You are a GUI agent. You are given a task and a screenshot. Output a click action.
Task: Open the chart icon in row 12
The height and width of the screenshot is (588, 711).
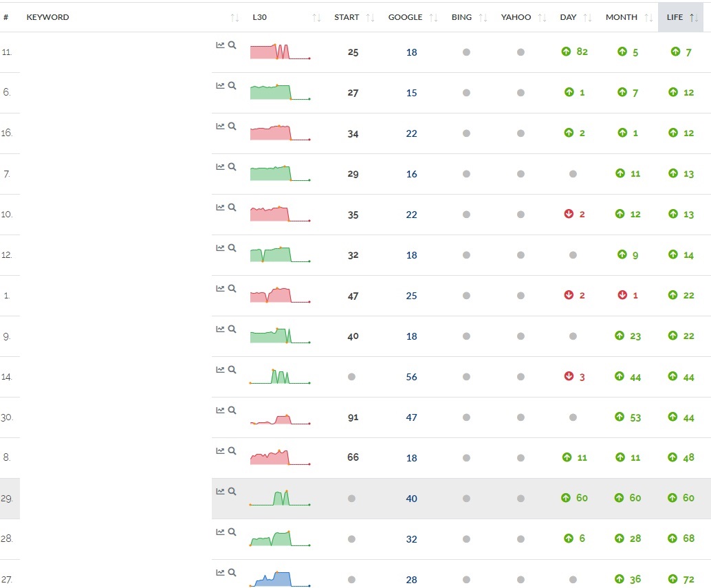pyautogui.click(x=220, y=248)
